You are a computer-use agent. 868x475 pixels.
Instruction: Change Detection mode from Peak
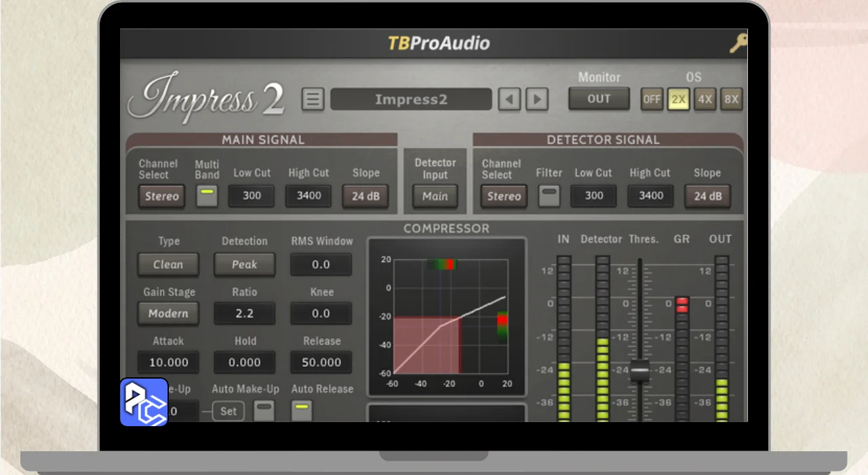coord(244,265)
